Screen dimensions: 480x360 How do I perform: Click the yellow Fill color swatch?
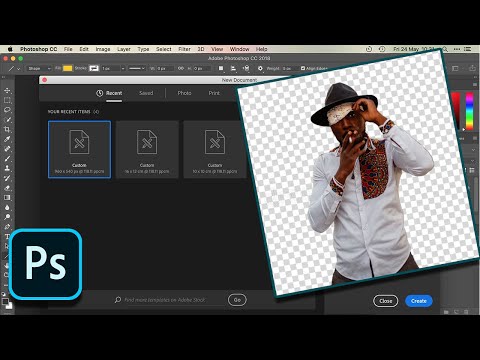68,68
